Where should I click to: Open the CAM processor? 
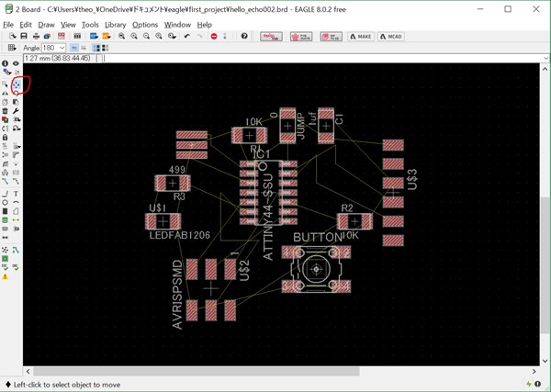(47, 36)
